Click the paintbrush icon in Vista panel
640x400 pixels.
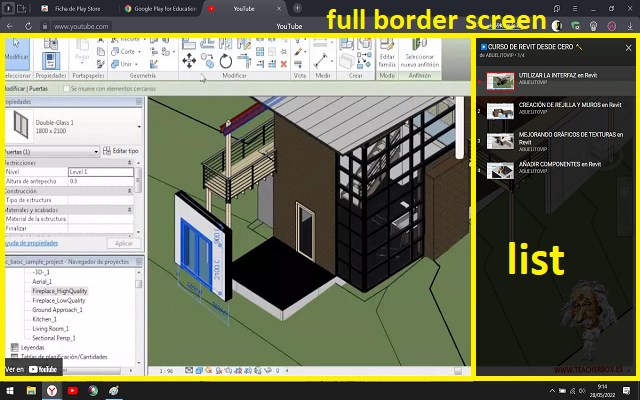click(298, 52)
